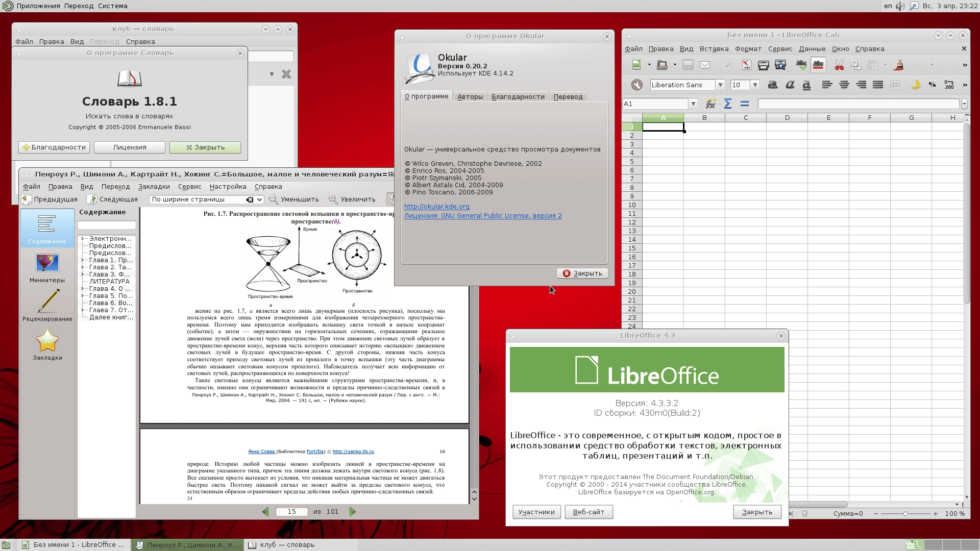The height and width of the screenshot is (551, 980).
Task: Apply percent number format
Action: click(932, 85)
